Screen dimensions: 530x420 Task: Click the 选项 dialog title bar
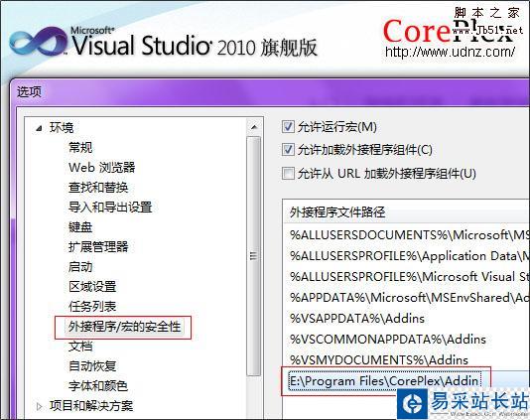tap(270, 92)
